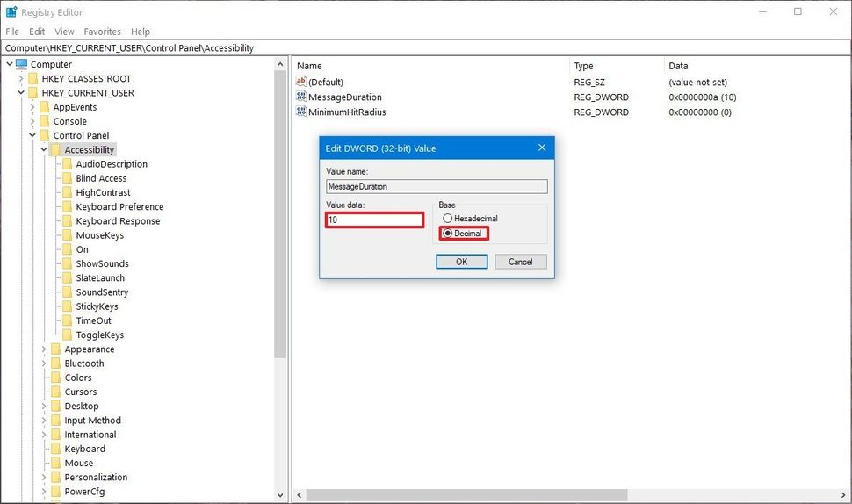The width and height of the screenshot is (852, 504).
Task: Click the Bluetooth folder icon
Action: tap(56, 364)
